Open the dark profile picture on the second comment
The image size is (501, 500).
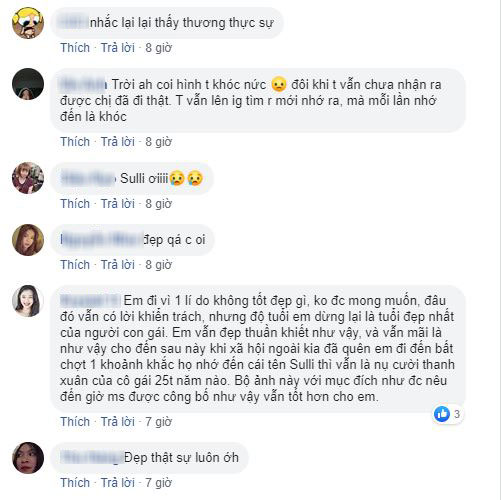coord(28,84)
